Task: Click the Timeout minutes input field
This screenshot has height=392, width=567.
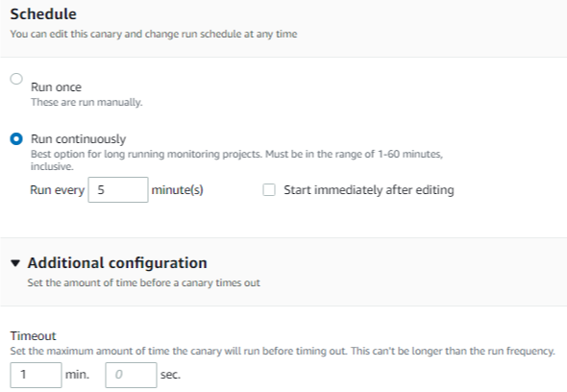Action: tap(36, 375)
